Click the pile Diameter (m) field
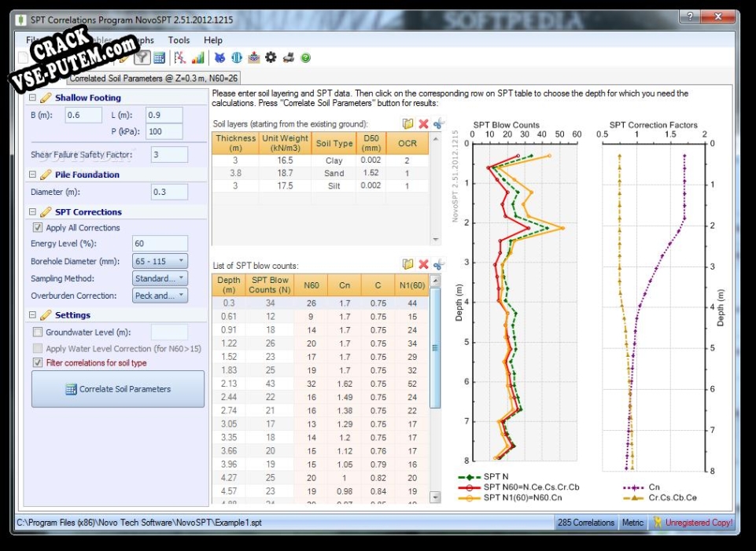 point(169,192)
